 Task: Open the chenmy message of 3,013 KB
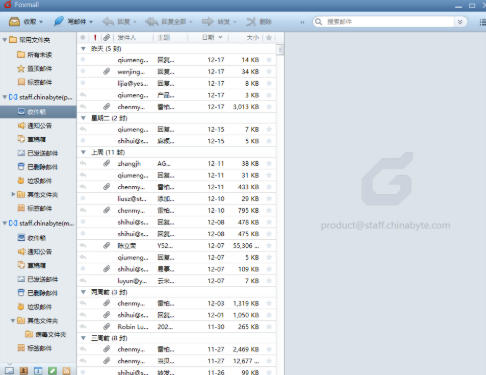(177, 107)
